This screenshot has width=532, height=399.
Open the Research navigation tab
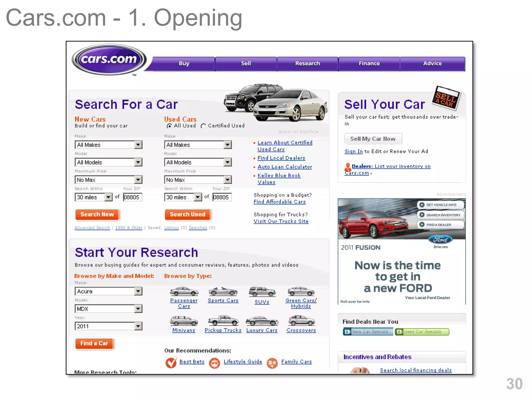coord(308,64)
